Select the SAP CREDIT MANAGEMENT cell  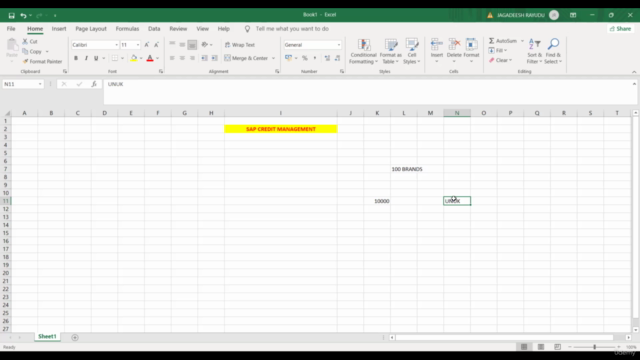coord(281,129)
